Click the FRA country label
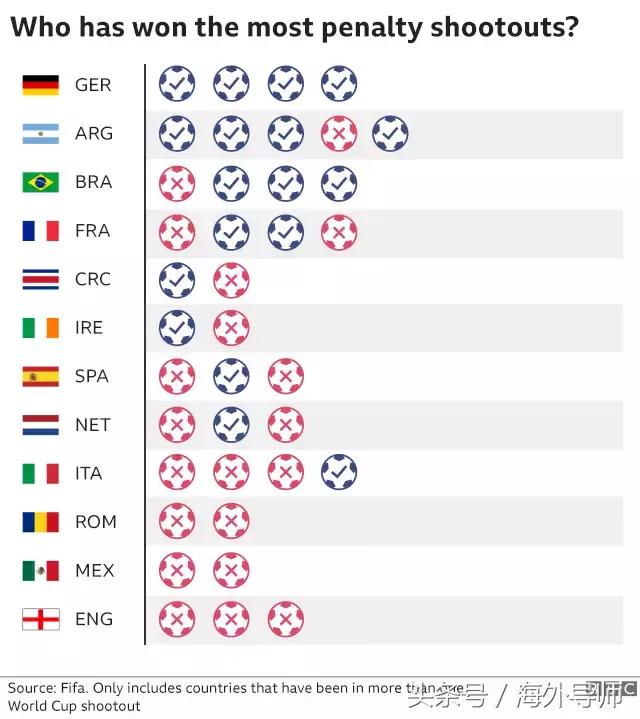The image size is (640, 719). [93, 231]
